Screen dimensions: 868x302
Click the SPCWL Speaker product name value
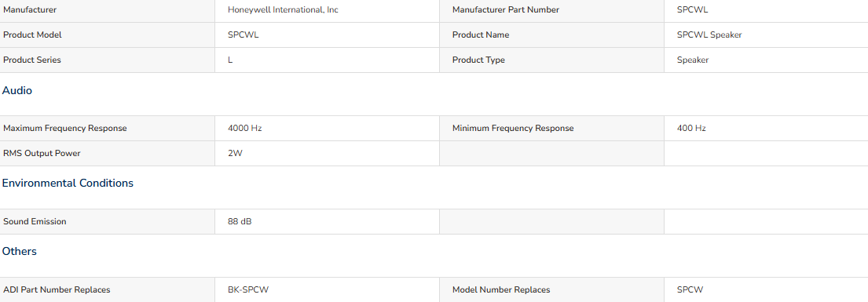[x=709, y=35]
